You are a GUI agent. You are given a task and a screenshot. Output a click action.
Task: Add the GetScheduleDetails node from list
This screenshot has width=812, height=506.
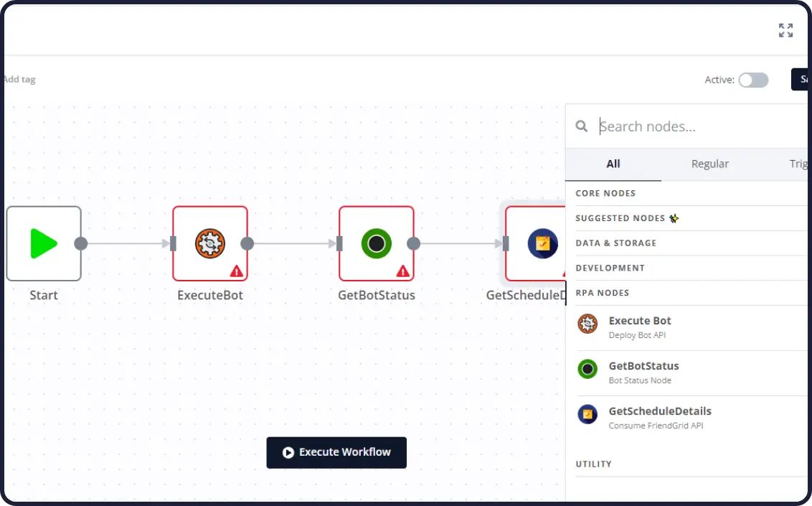click(x=691, y=418)
